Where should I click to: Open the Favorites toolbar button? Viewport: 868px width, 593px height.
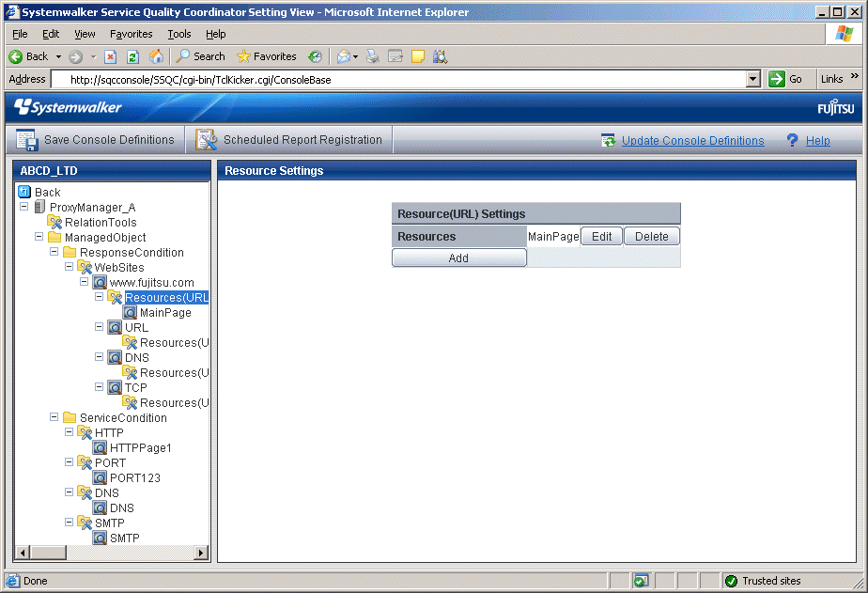coord(266,56)
